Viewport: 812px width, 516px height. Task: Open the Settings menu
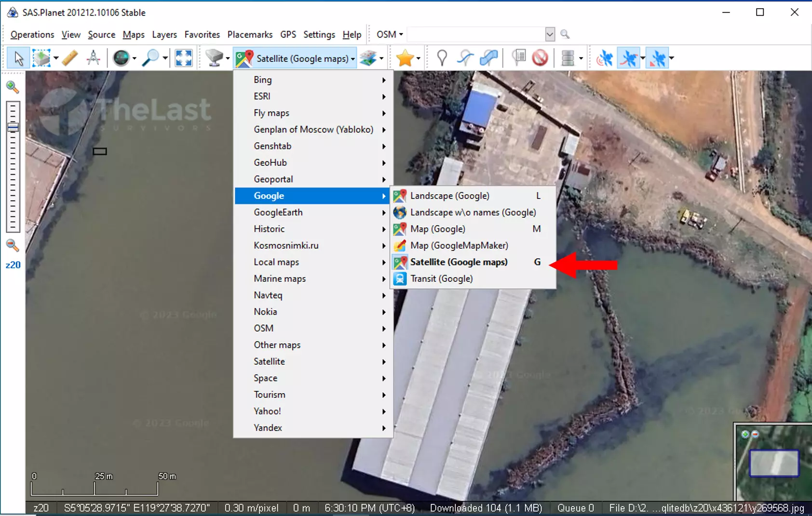319,35
